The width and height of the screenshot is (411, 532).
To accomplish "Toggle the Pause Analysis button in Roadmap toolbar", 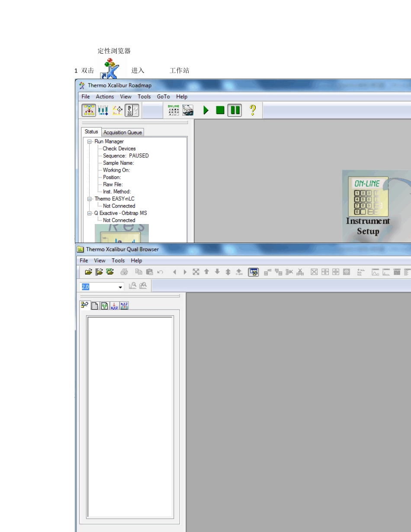I will (235, 110).
